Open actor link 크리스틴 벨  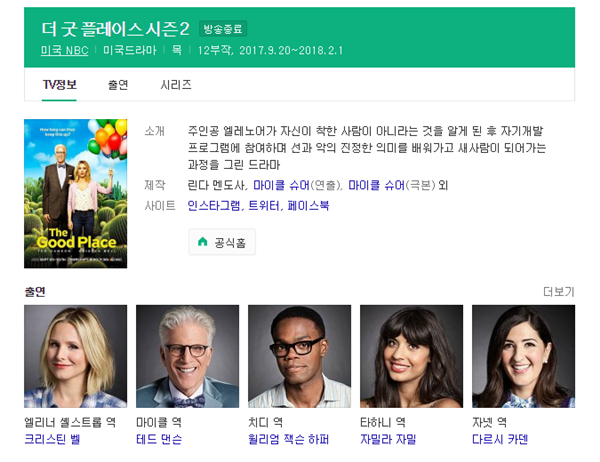(52, 439)
